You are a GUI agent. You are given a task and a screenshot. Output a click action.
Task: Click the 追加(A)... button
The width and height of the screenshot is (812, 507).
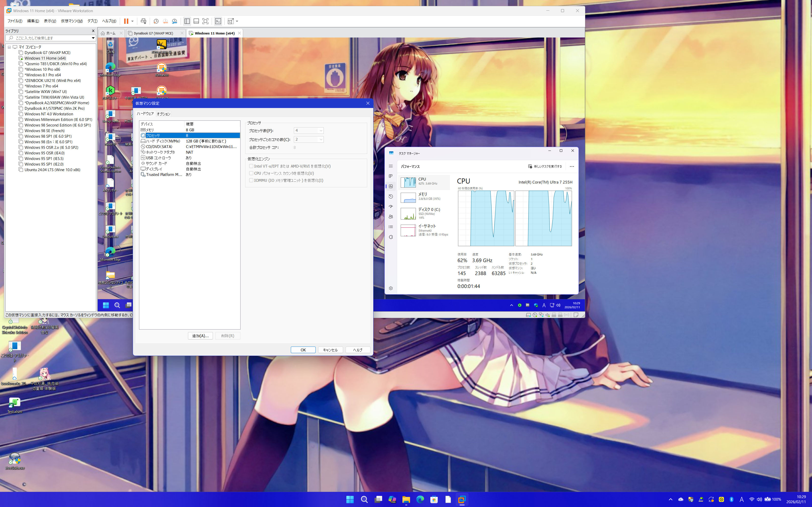tap(200, 336)
